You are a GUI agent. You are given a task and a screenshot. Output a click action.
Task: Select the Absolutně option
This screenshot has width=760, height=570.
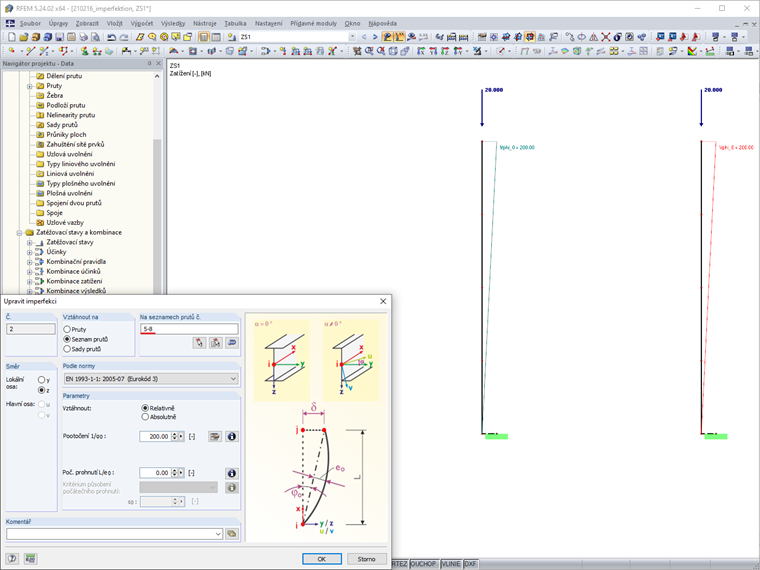coord(144,417)
